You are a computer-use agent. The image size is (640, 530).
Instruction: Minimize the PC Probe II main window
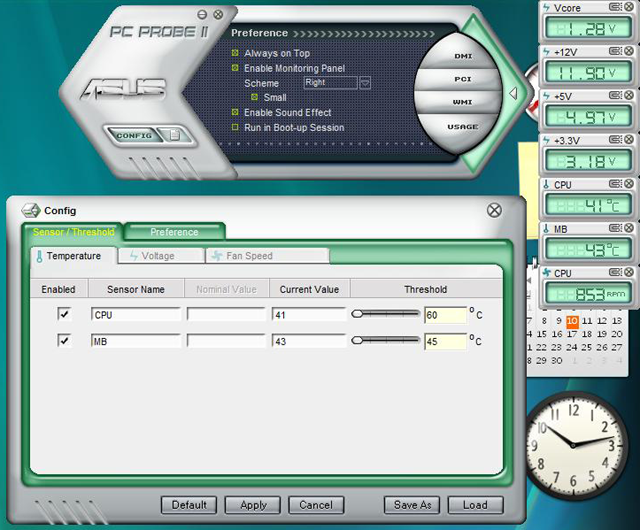(202, 15)
